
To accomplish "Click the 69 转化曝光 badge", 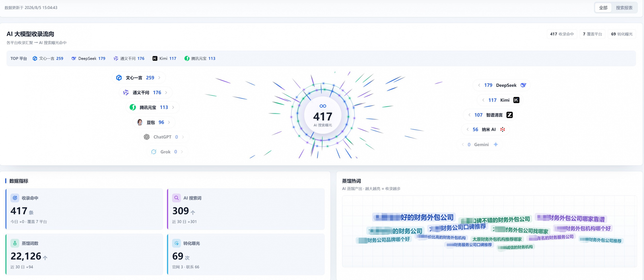I will [622, 34].
